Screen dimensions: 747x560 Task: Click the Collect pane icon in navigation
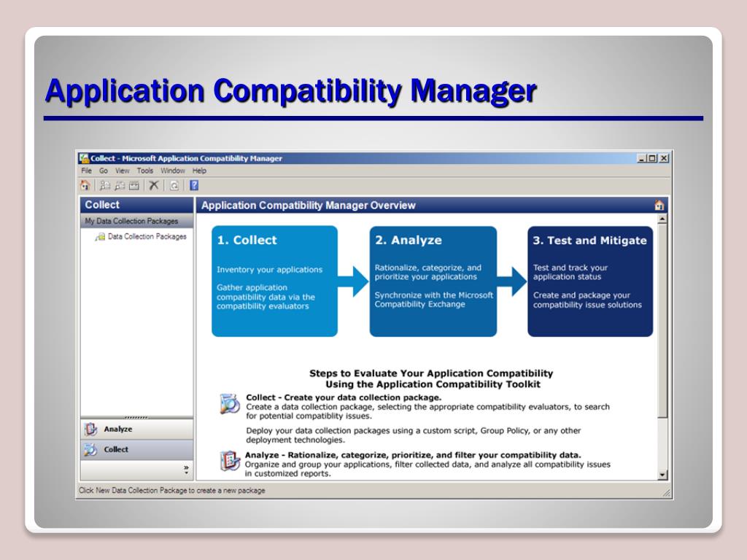point(90,449)
